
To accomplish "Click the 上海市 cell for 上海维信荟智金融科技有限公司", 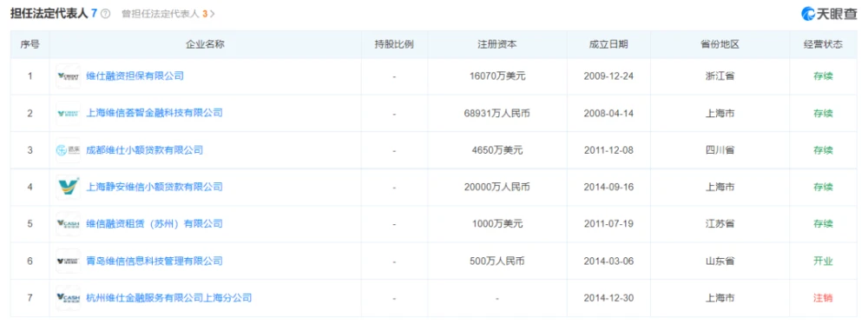I will 720,113.
